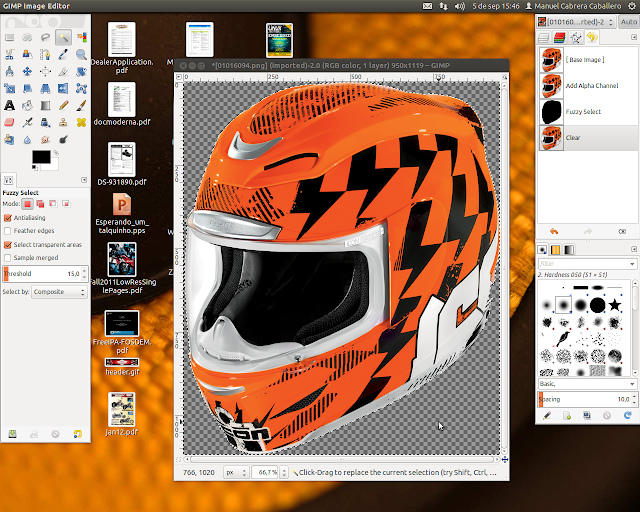
Task: Open the px unit dropdown in status bar
Action: (236, 472)
